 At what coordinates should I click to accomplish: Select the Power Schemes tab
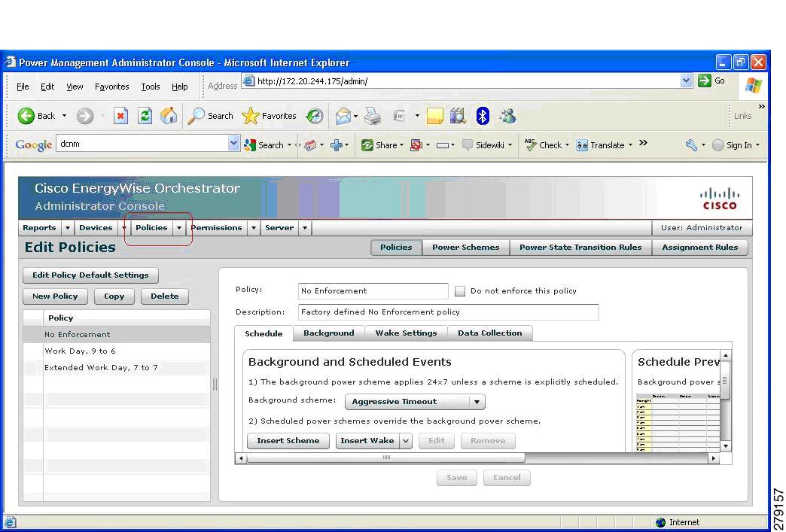point(466,248)
